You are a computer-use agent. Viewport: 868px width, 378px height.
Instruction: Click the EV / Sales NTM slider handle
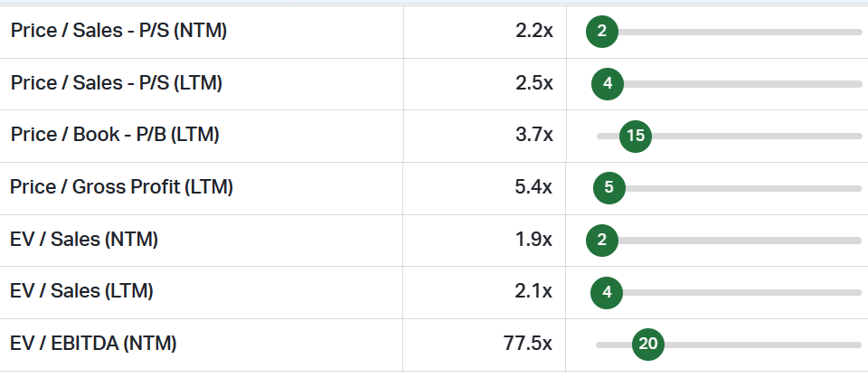[x=601, y=241]
